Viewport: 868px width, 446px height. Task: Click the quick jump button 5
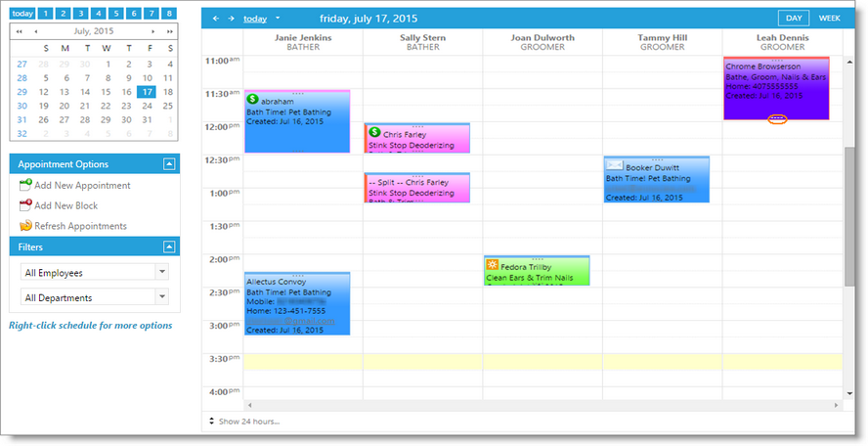[x=116, y=14]
